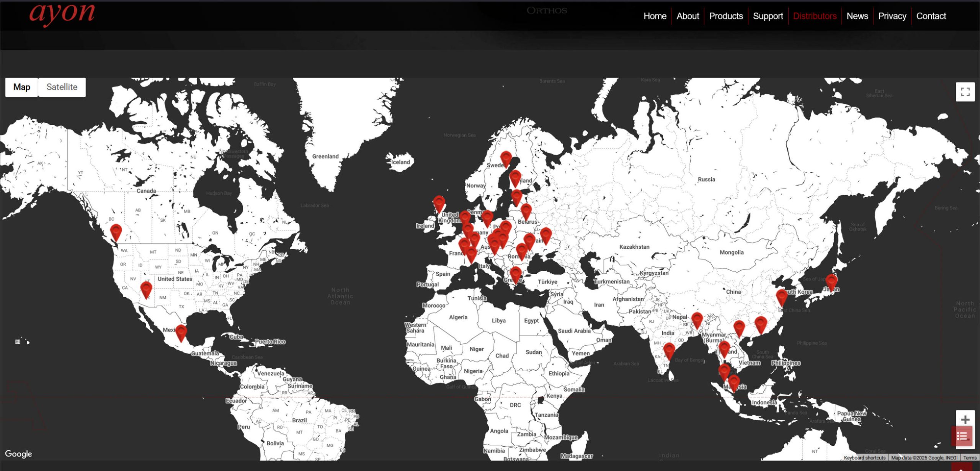Open map Terms link
The image size is (980, 471).
(970, 458)
